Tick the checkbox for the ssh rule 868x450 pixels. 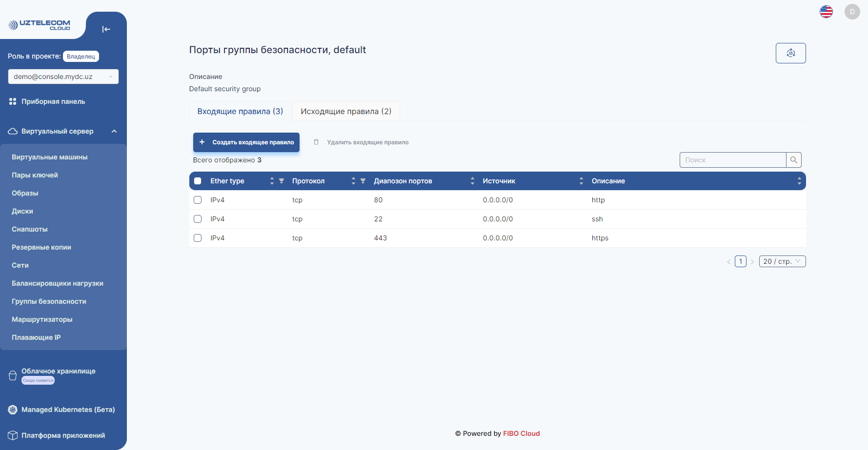[198, 219]
